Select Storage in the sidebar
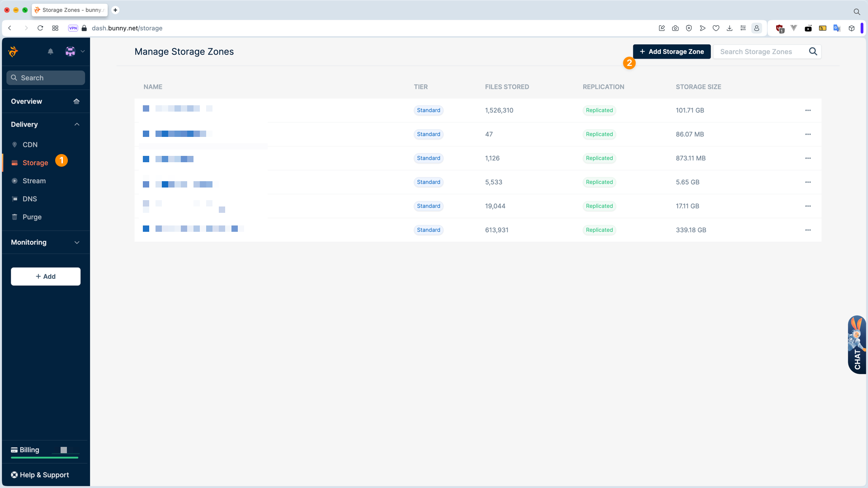 pos(35,163)
